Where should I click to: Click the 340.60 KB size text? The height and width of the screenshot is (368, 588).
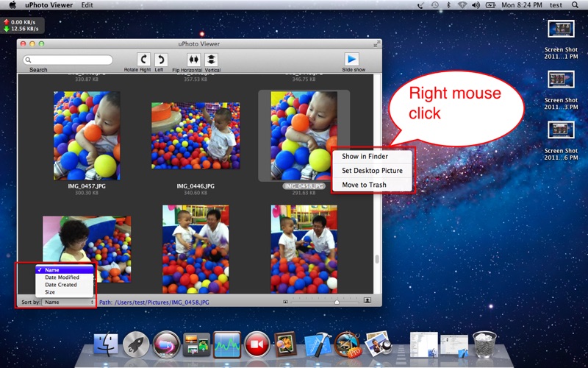click(196, 193)
